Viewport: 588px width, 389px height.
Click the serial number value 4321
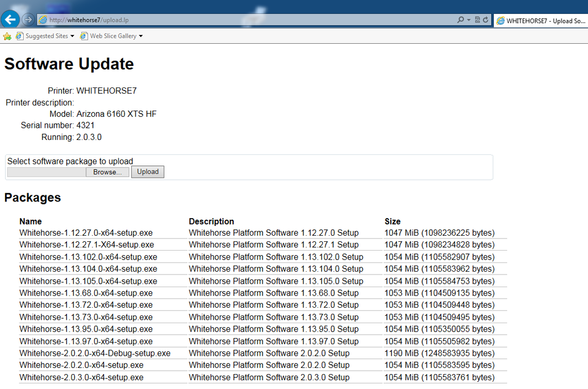pos(85,125)
